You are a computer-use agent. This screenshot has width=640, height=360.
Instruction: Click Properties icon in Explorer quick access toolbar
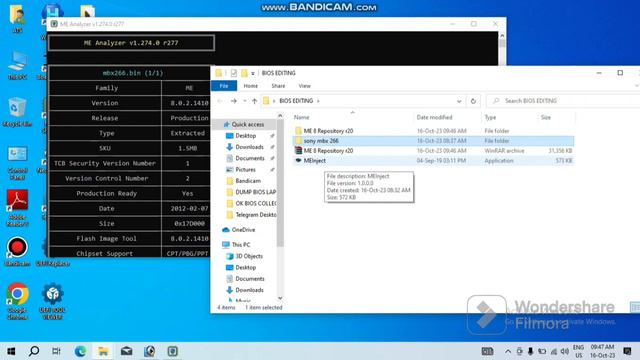click(x=233, y=73)
